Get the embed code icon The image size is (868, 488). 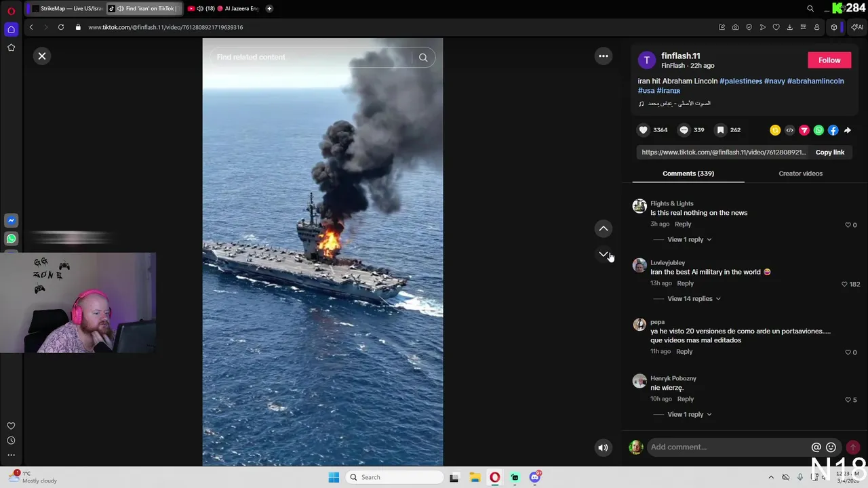pyautogui.click(x=789, y=130)
